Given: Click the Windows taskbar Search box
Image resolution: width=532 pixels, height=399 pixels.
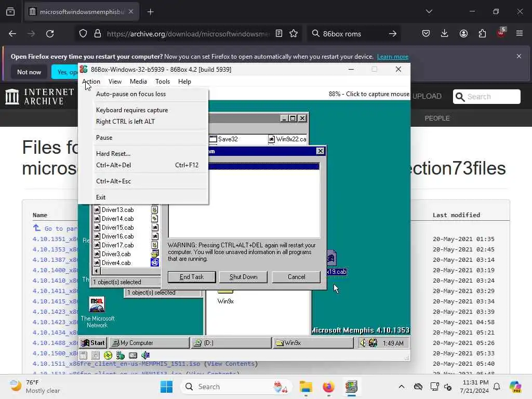Looking at the screenshot, I should [236, 387].
